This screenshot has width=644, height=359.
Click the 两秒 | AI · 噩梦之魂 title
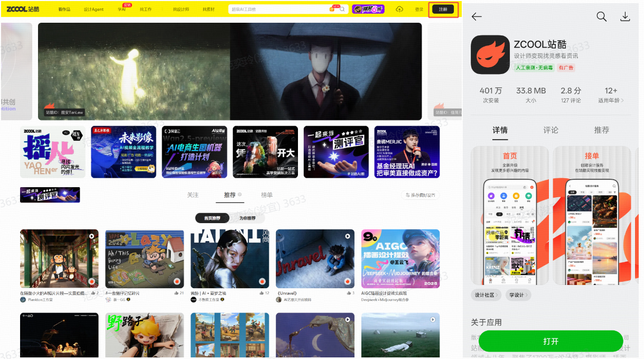208,293
